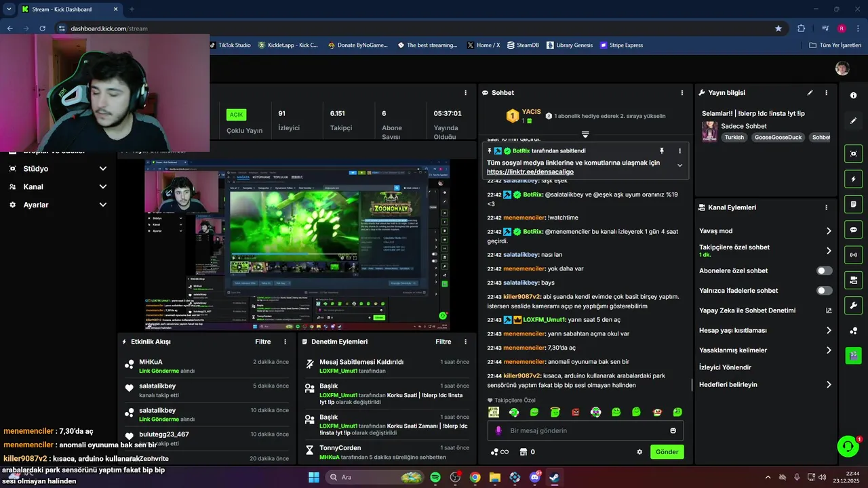Click the shop icon below chat input
Screen dimensions: 868x488
tap(523, 452)
